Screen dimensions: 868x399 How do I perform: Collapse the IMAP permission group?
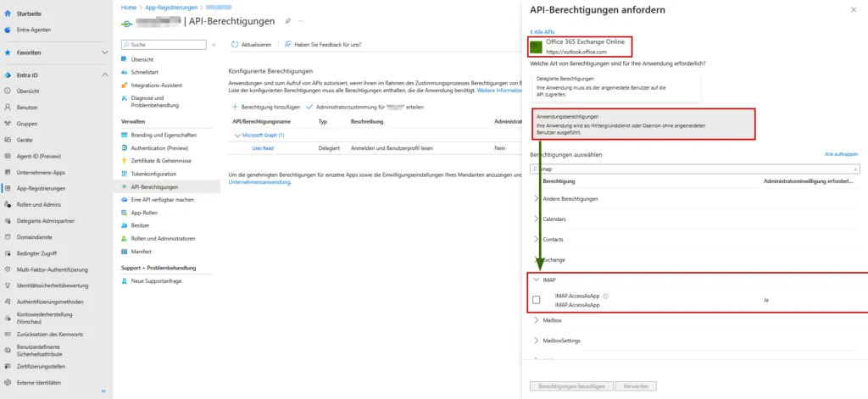pyautogui.click(x=536, y=280)
